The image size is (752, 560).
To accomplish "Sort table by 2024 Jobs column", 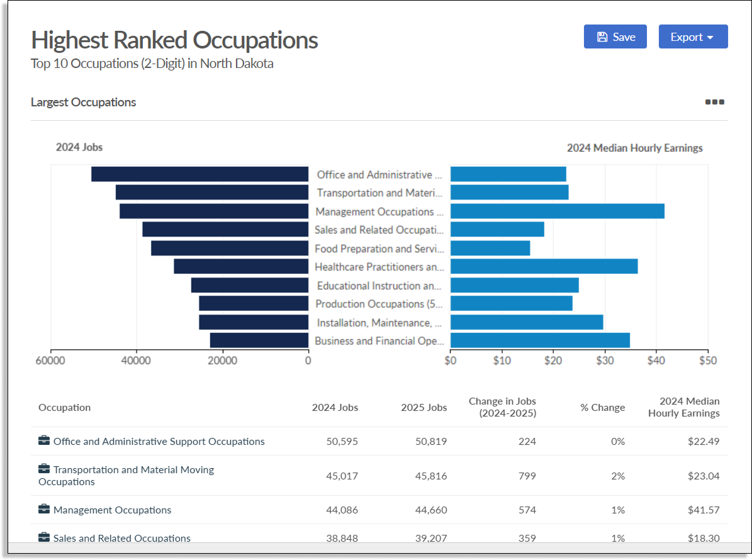I will [335, 407].
